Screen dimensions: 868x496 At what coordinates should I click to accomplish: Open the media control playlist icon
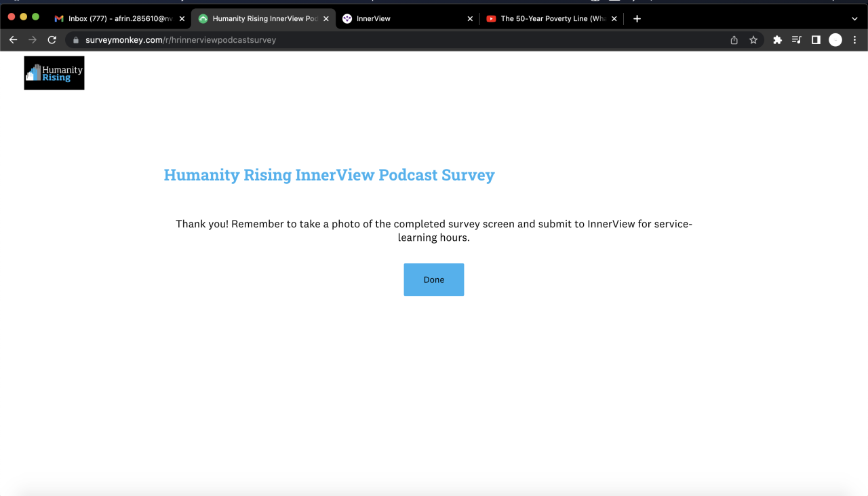[x=797, y=40]
